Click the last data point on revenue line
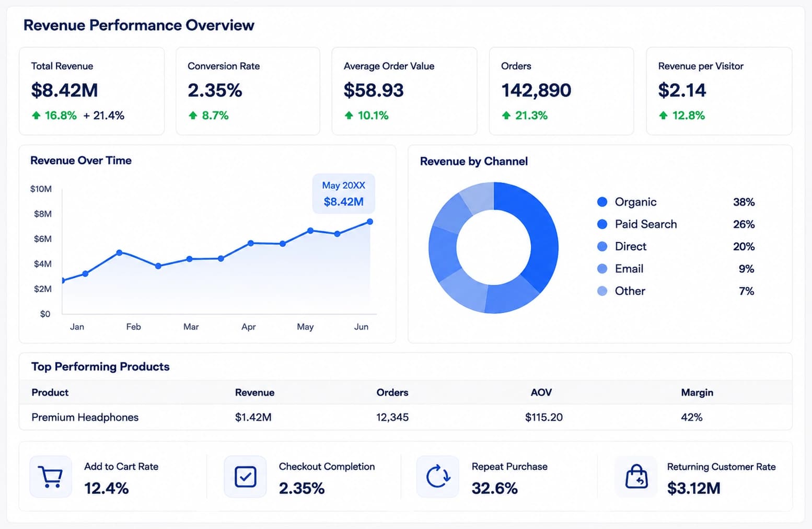 [x=370, y=222]
